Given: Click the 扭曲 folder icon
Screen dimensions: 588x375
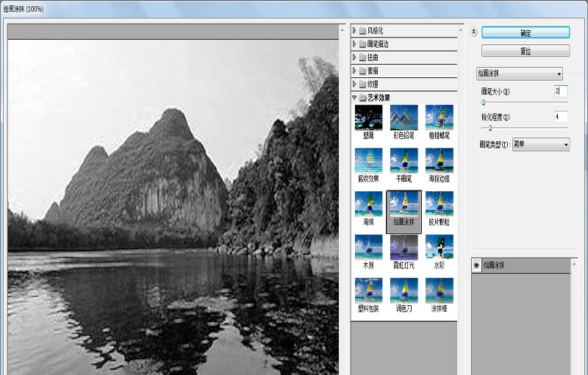Looking at the screenshot, I should [x=362, y=57].
